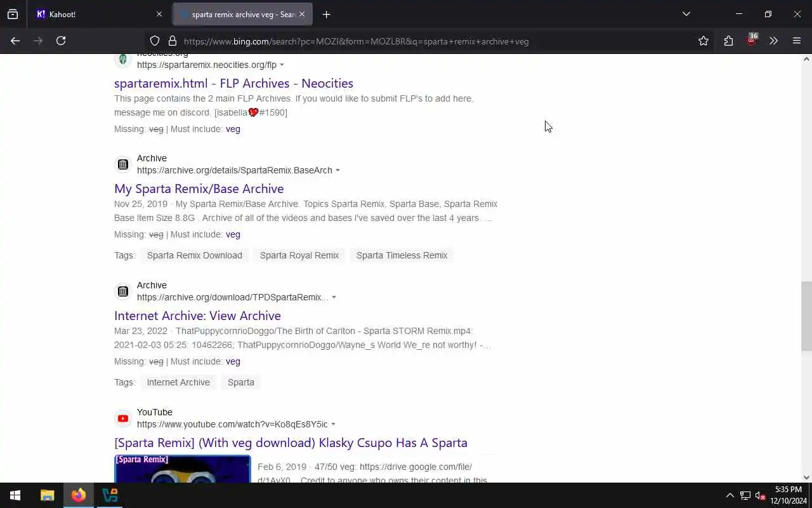Open the network status tray icon
812x508 pixels.
(x=745, y=495)
